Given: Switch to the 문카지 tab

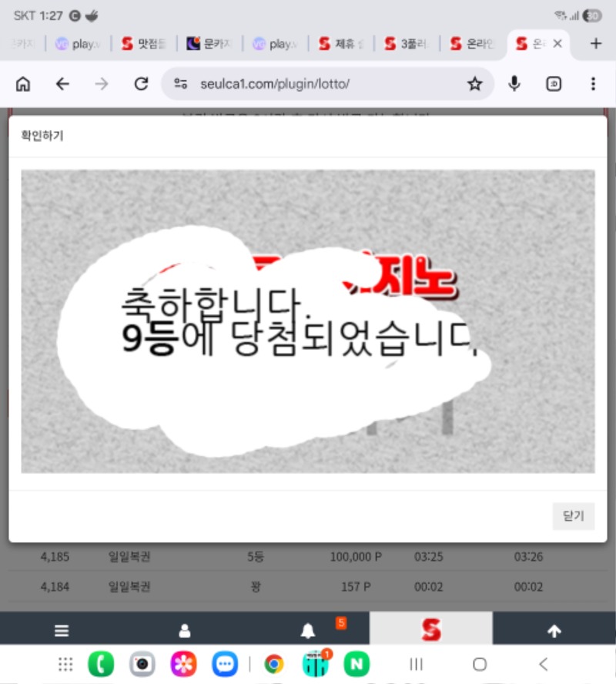Looking at the screenshot, I should (209, 44).
